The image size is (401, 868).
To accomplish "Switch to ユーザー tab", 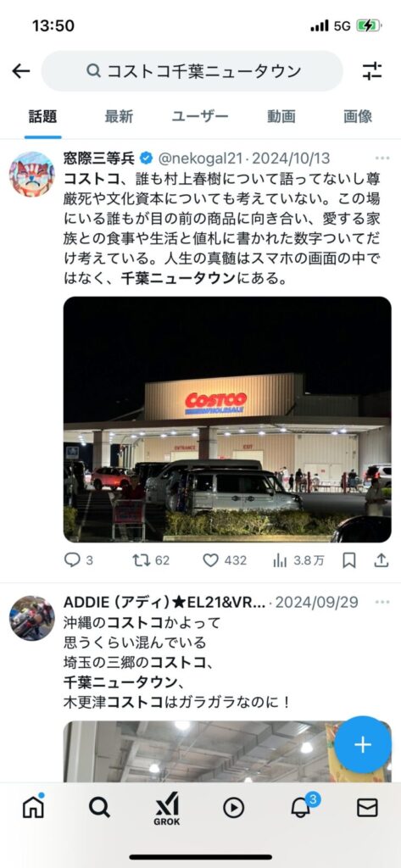I will 200,116.
